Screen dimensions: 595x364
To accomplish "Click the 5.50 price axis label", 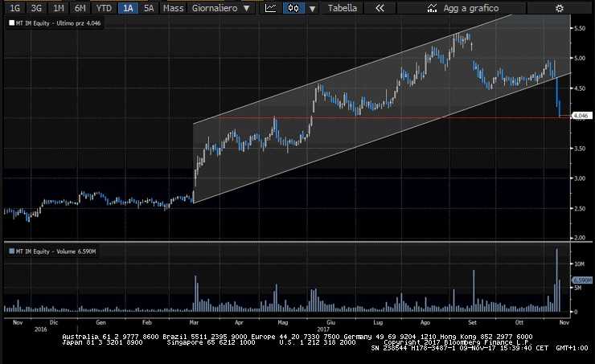I will tap(580, 28).
